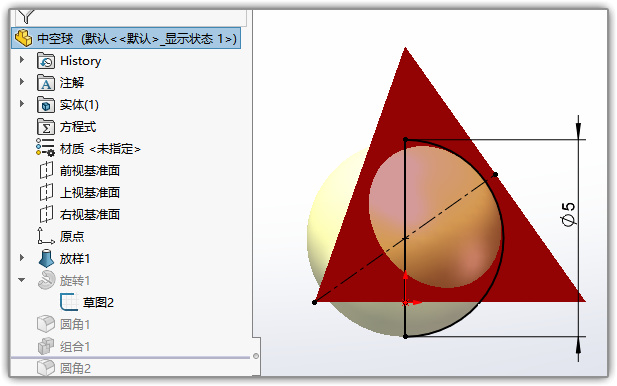This screenshot has height=386, width=617.
Task: Select centerline endpoint on the arc
Action: [495, 174]
